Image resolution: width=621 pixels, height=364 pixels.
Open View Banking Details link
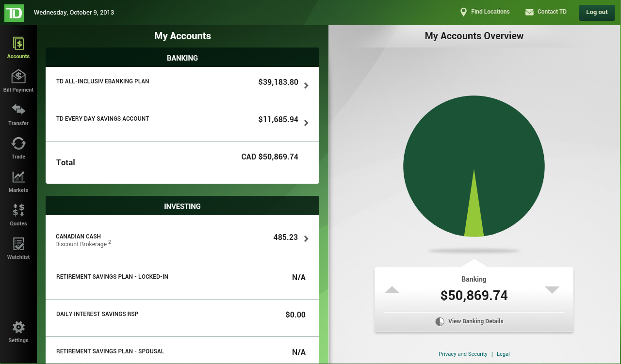(476, 321)
